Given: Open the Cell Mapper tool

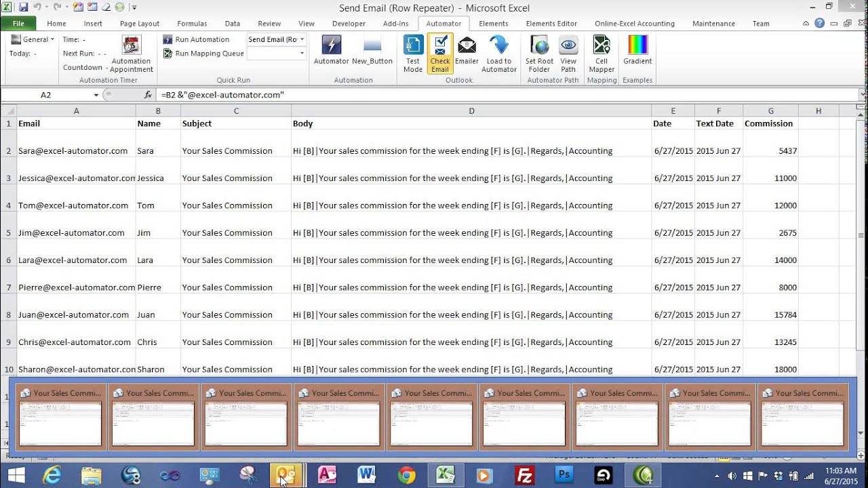Looking at the screenshot, I should pyautogui.click(x=601, y=54).
